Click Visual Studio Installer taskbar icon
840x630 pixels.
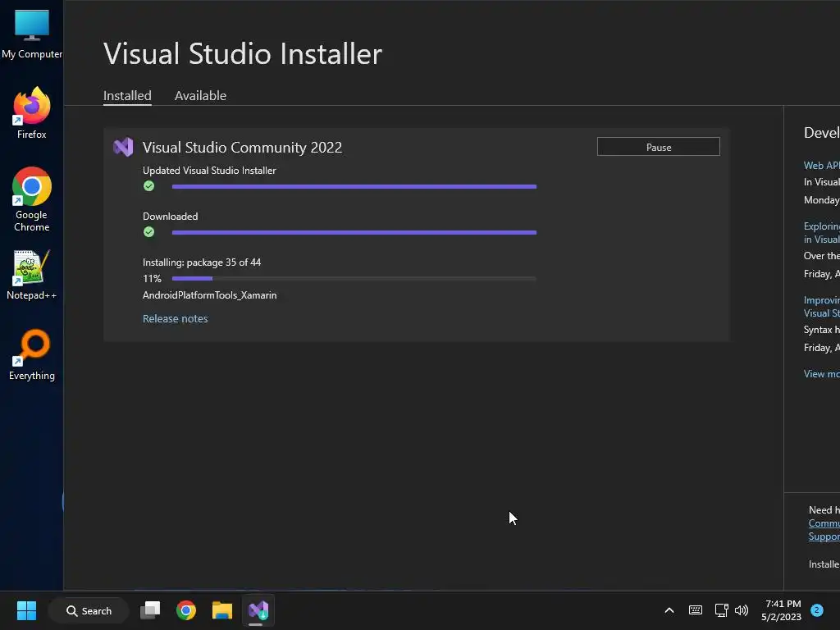click(x=258, y=610)
